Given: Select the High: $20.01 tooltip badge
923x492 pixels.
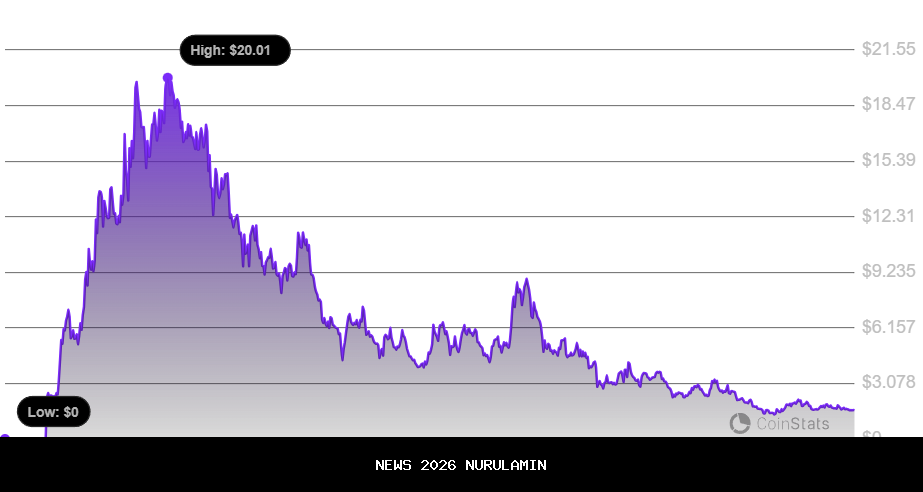Looking at the screenshot, I should 234,50.
